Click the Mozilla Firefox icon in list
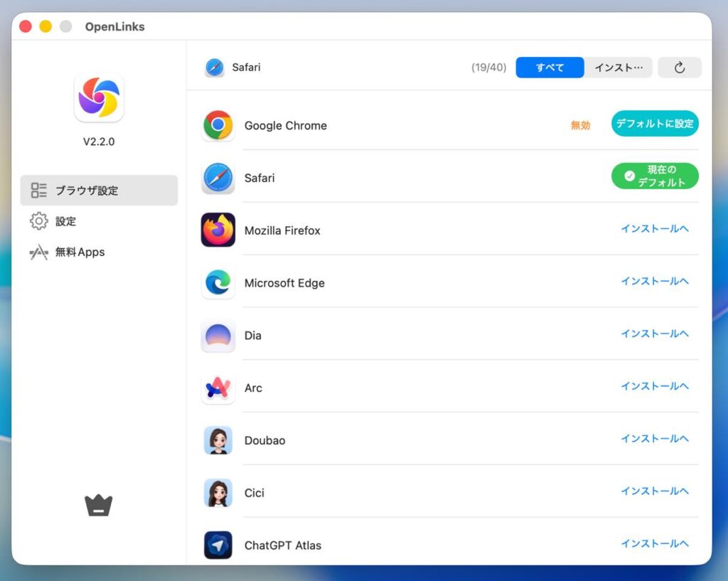The height and width of the screenshot is (581, 728). pyautogui.click(x=218, y=230)
